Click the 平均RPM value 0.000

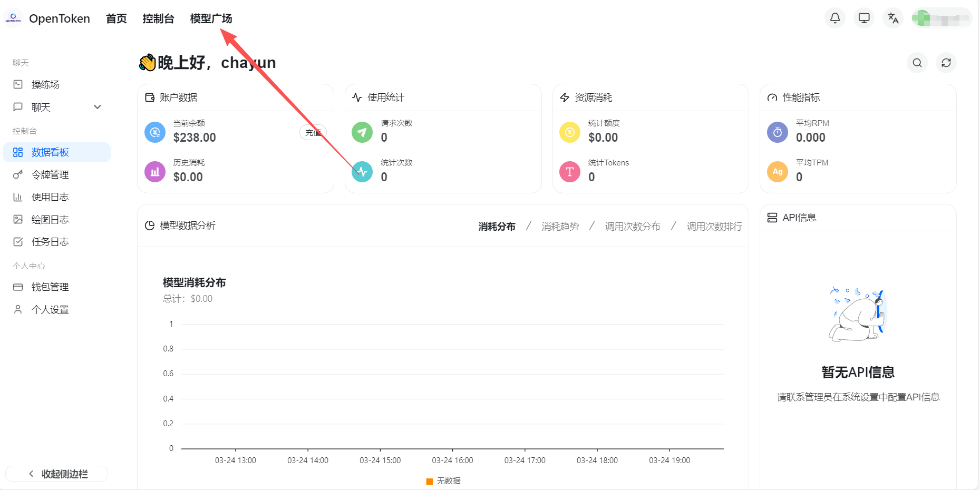[811, 138]
